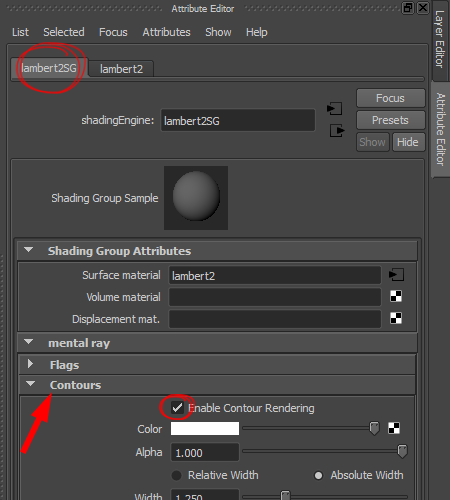This screenshot has width=450, height=500.
Task: Open the Selected menu
Action: (x=64, y=32)
